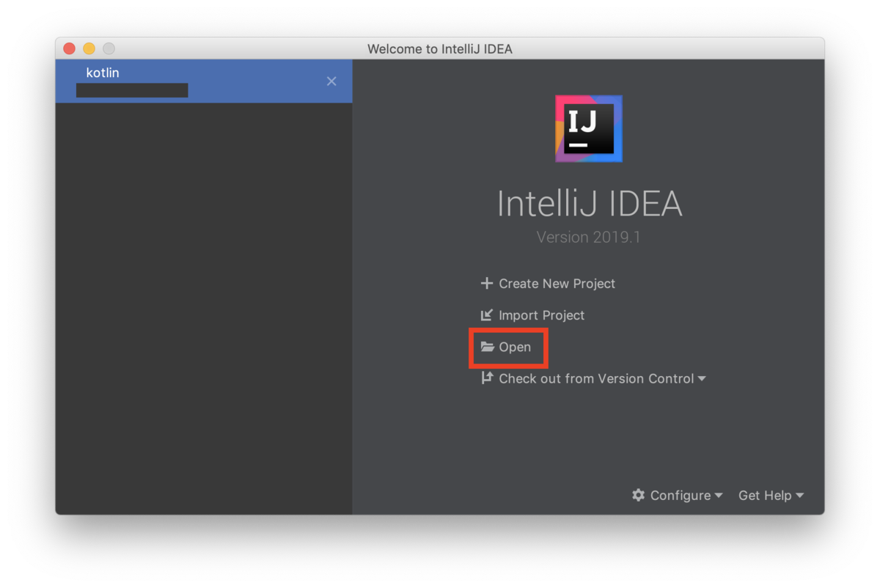Click the Welcome to IntelliJ IDEA title bar
880x588 pixels.
[440, 49]
